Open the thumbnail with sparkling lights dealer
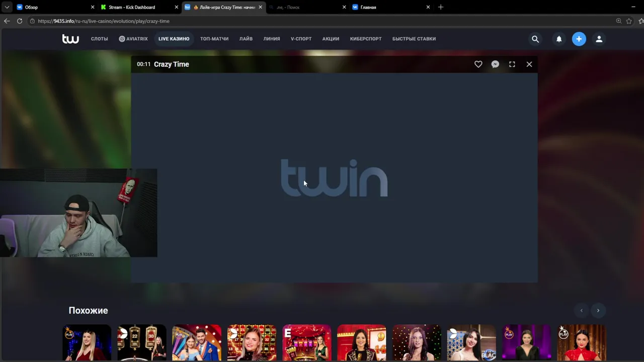The width and height of the screenshot is (644, 362). click(x=417, y=343)
